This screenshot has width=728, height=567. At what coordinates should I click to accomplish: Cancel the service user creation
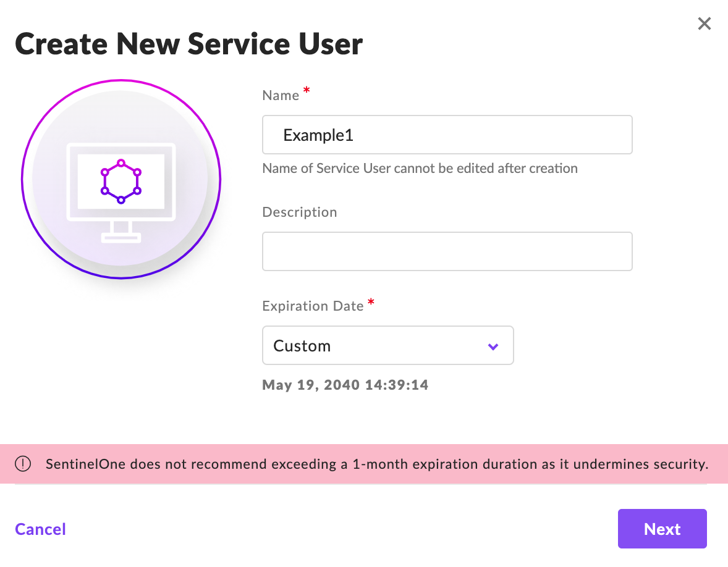coord(40,529)
